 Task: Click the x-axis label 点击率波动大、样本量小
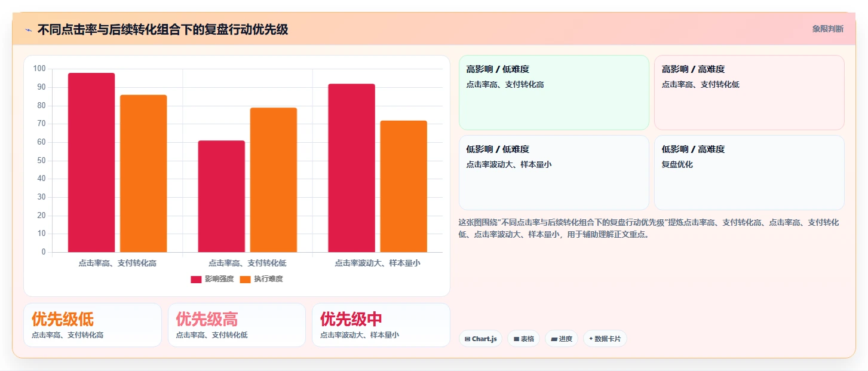(x=378, y=263)
